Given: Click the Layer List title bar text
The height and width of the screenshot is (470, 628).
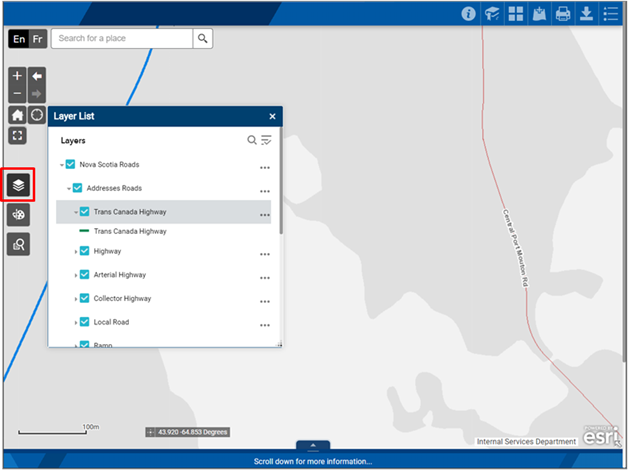Looking at the screenshot, I should point(74,116).
